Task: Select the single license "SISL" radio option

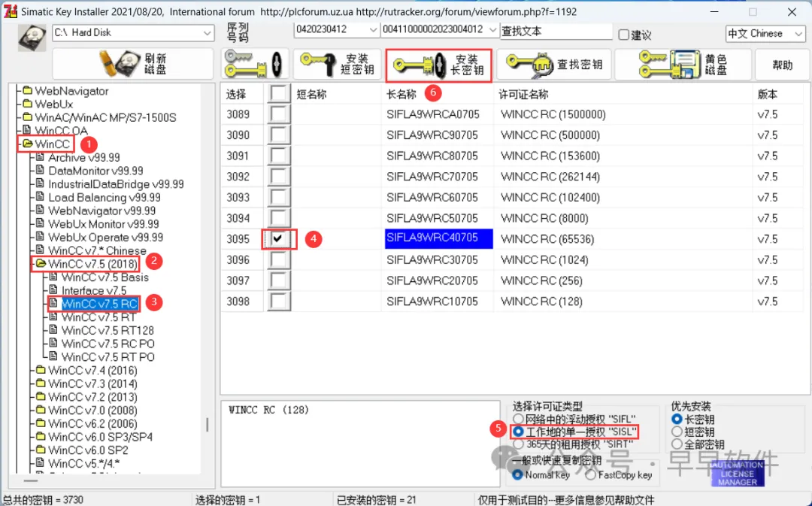Action: click(x=518, y=432)
